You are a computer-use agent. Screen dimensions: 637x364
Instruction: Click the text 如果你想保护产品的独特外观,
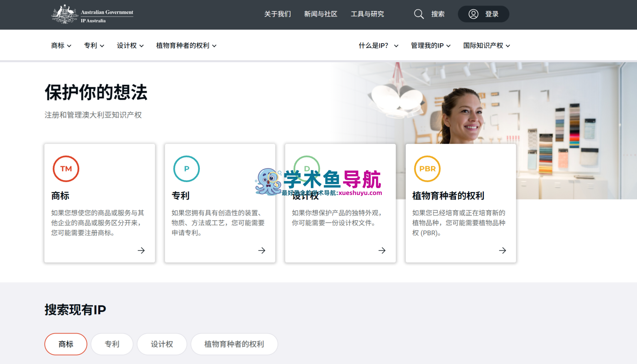[x=337, y=213]
